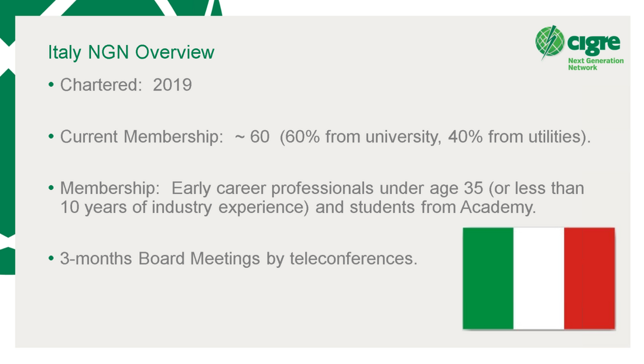Screen dimensions: 644x364
Task: Click the 60% from university phrase
Action: tap(361, 137)
